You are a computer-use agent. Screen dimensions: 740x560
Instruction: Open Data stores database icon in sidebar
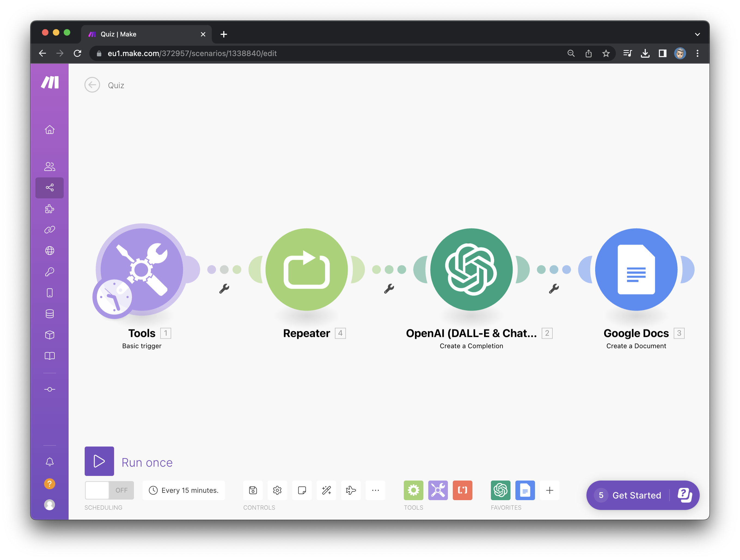(50, 313)
